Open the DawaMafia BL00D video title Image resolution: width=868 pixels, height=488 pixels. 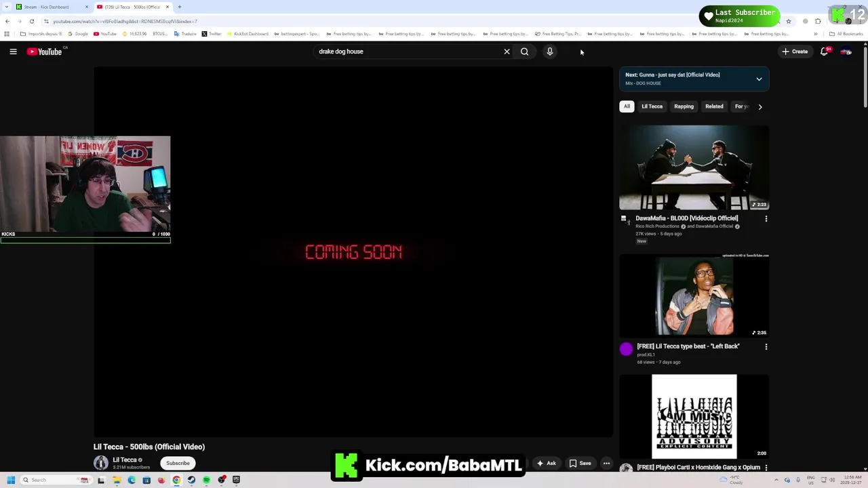coord(686,218)
